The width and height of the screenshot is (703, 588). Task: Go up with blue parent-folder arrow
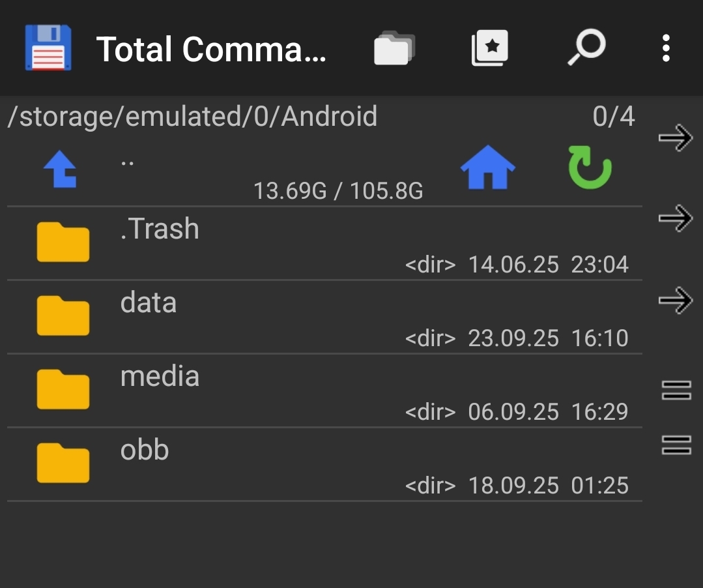[61, 169]
